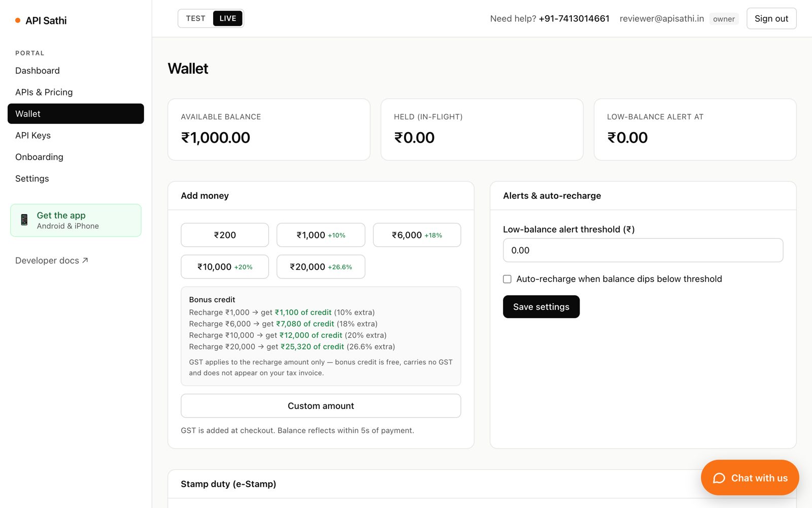Click the ₹25,320 of credit bonus text
The image size is (812, 508).
[312, 346]
